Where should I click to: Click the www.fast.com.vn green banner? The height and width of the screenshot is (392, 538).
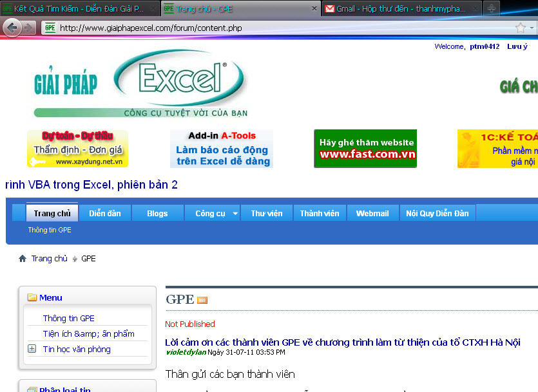click(365, 149)
